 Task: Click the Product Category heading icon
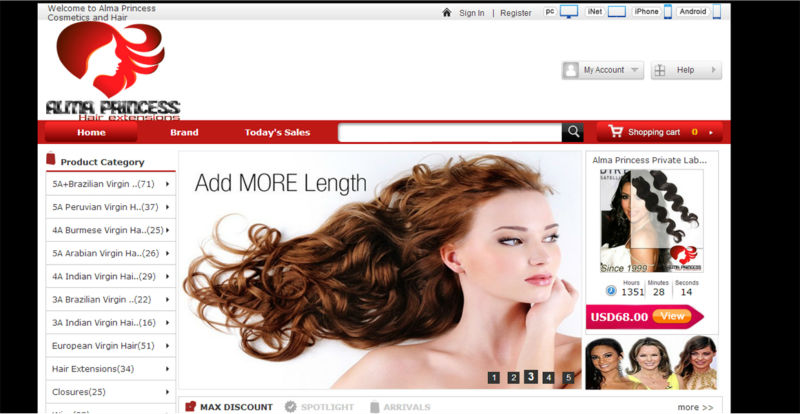point(51,159)
